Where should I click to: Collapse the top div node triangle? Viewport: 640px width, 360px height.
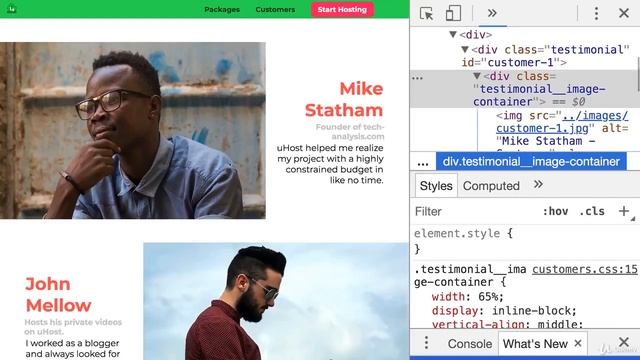tap(453, 34)
